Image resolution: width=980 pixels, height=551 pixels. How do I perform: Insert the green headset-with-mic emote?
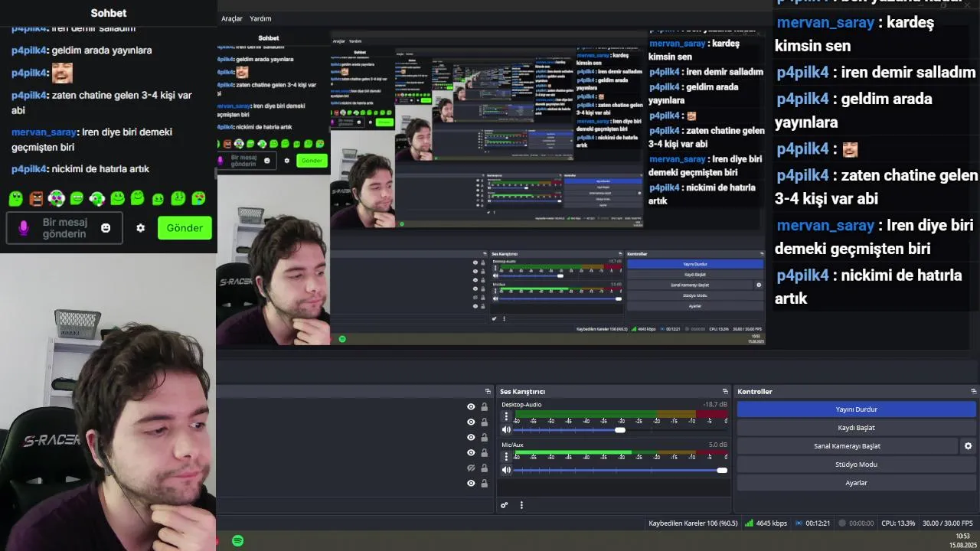click(x=96, y=199)
